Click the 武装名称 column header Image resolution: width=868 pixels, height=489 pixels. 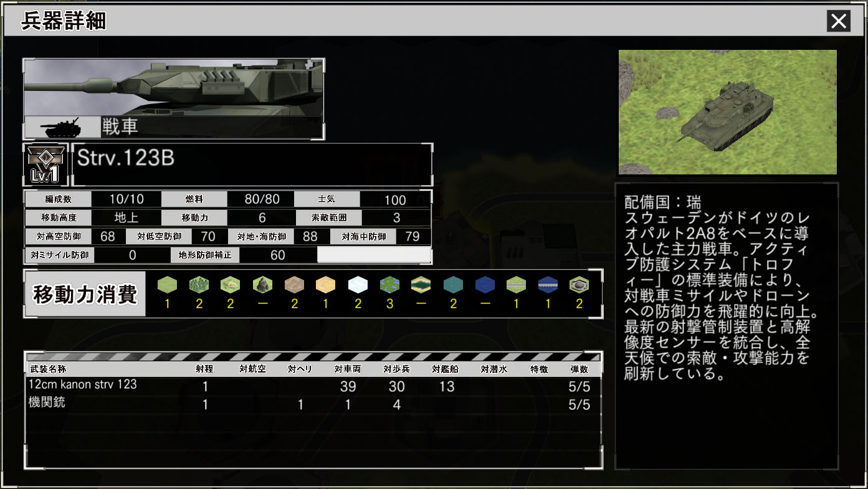[47, 369]
